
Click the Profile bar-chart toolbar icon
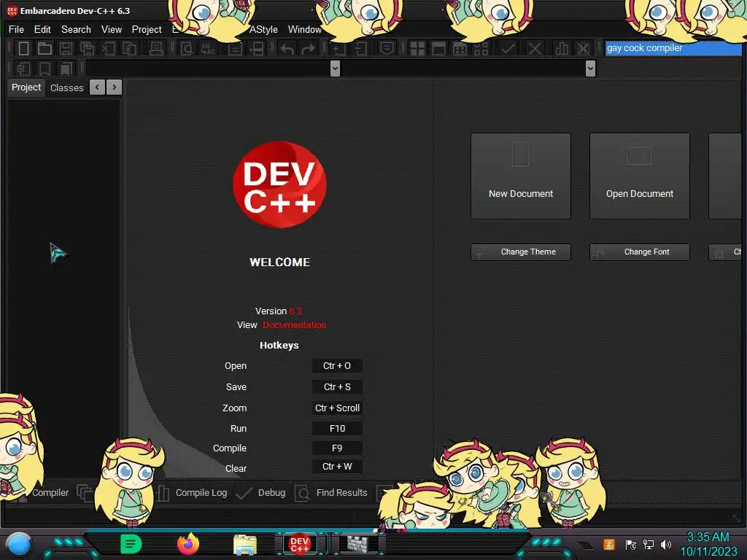562,49
